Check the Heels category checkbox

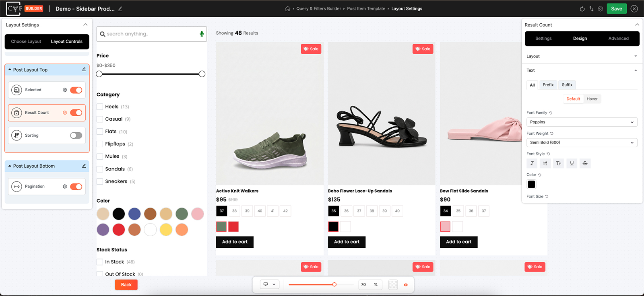coord(100,107)
